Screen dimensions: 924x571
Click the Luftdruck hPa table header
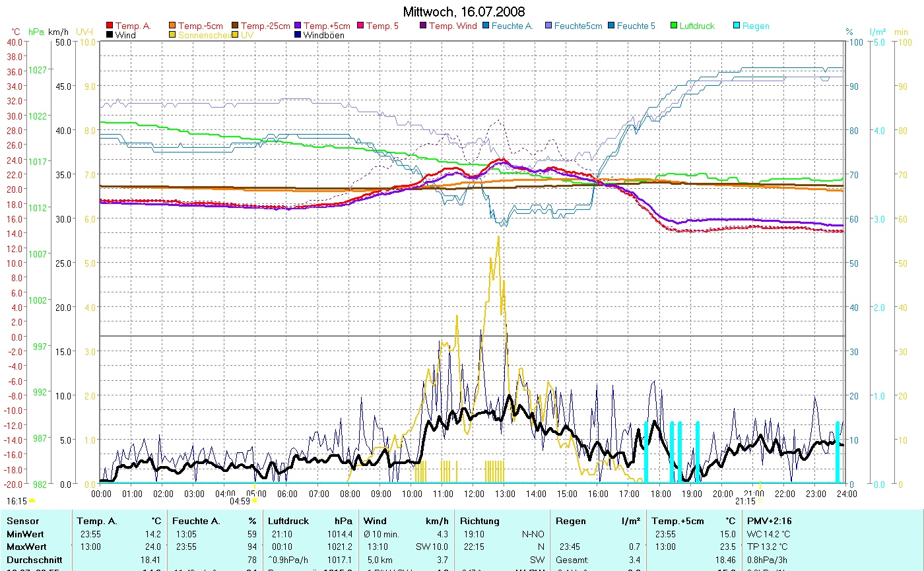pos(310,521)
